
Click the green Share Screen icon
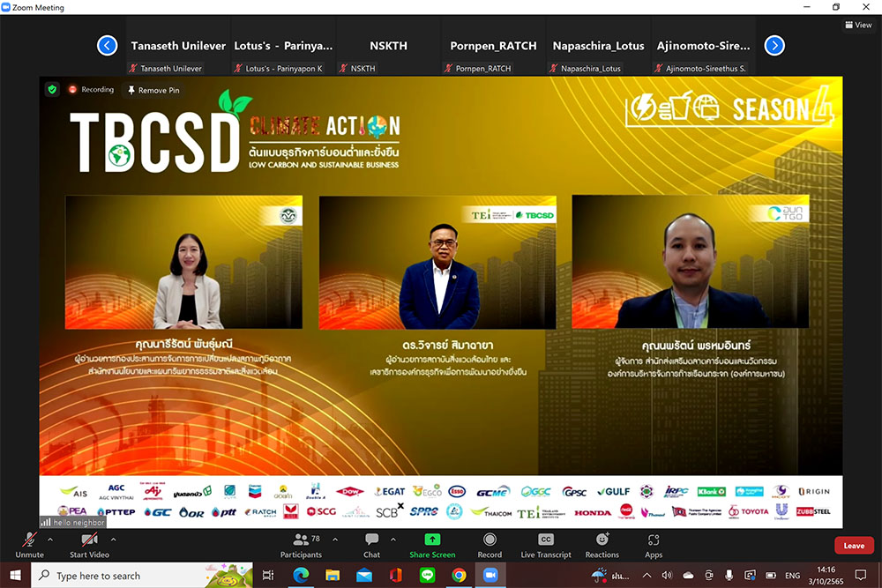click(432, 540)
